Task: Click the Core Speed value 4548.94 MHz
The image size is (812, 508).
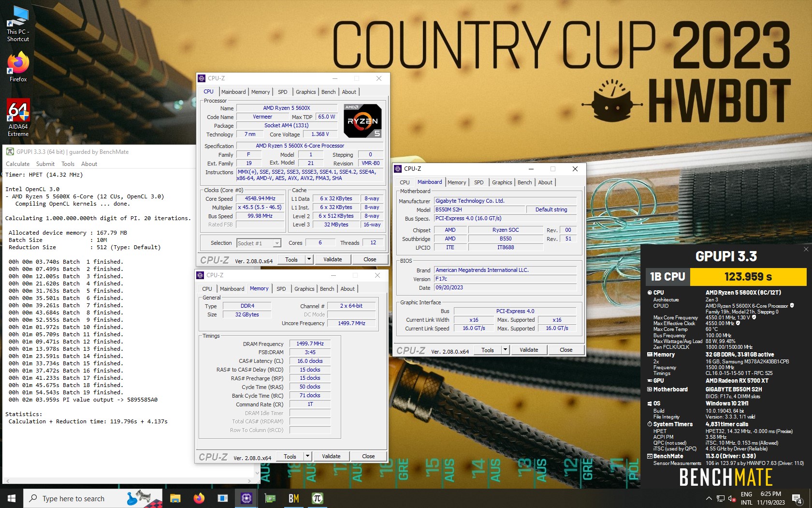Action: pos(260,198)
